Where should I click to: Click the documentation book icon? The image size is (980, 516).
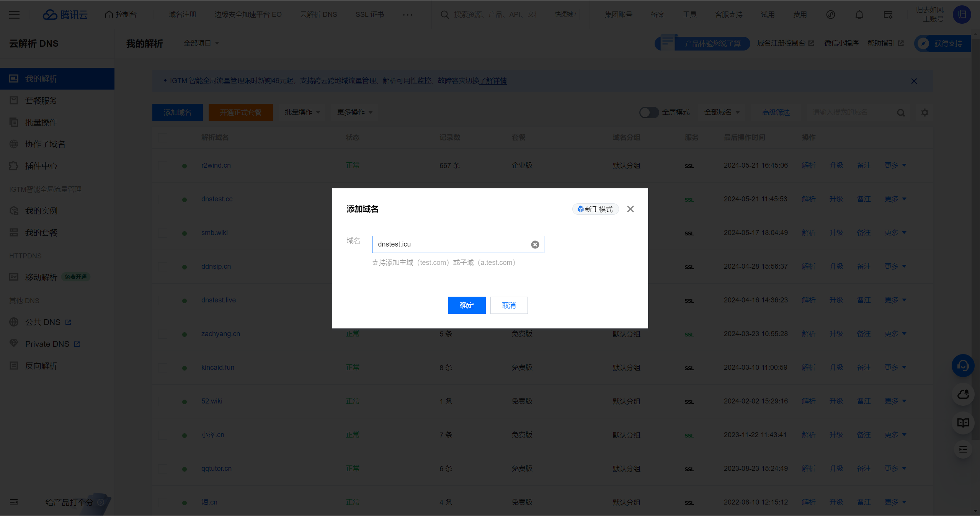[x=963, y=423]
